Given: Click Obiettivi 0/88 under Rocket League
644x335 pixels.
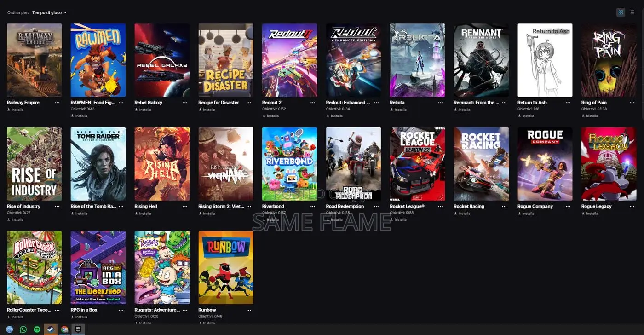Looking at the screenshot, I should coord(402,213).
